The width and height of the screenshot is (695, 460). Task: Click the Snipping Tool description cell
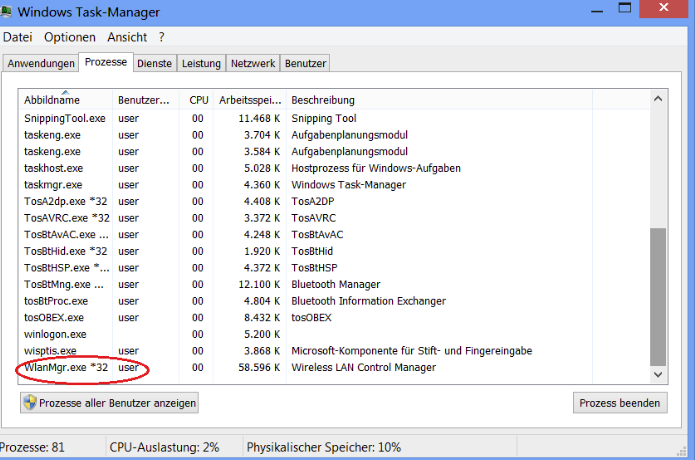tap(324, 118)
